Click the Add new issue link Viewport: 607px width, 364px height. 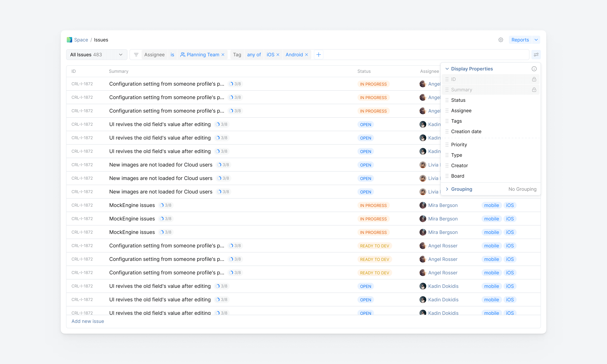88,321
